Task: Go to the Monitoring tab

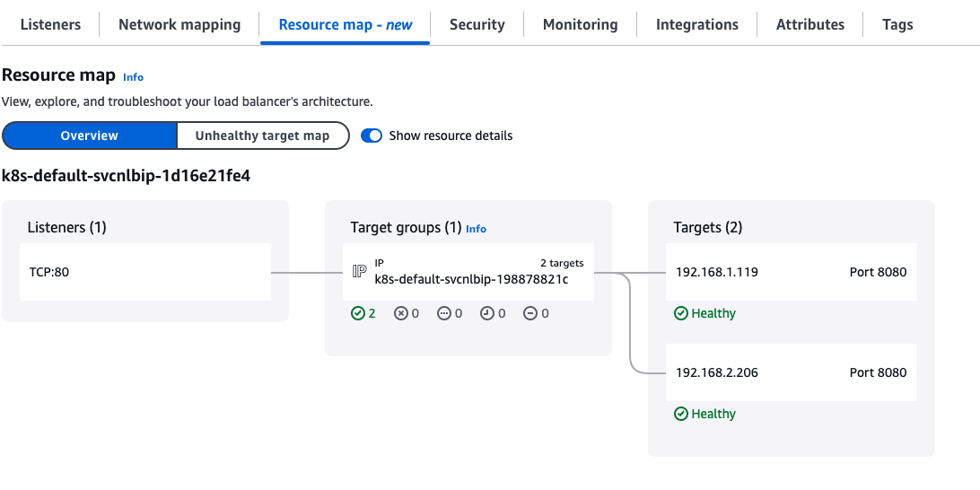Action: pyautogui.click(x=580, y=24)
